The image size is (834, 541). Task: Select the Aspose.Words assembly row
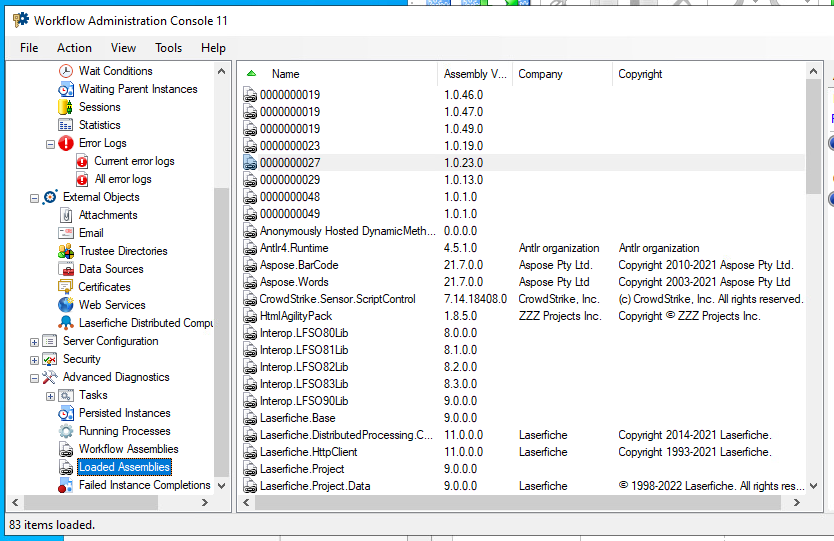pyautogui.click(x=523, y=282)
